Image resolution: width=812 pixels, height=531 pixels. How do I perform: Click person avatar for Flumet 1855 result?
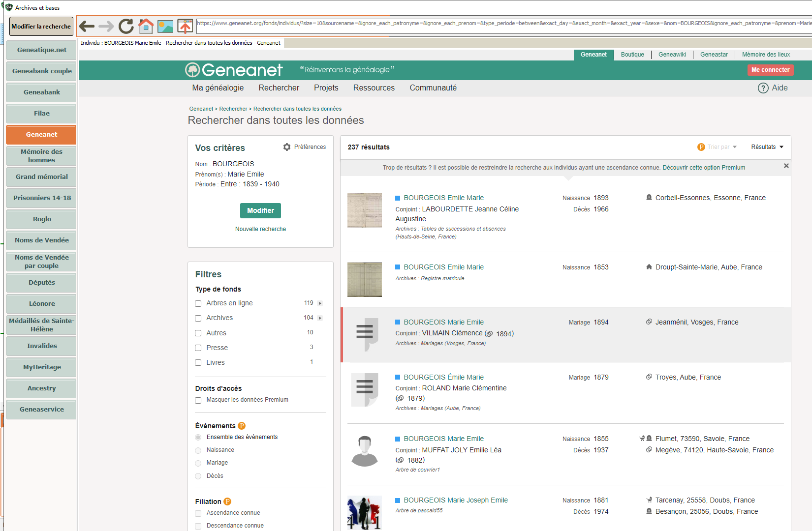(365, 451)
